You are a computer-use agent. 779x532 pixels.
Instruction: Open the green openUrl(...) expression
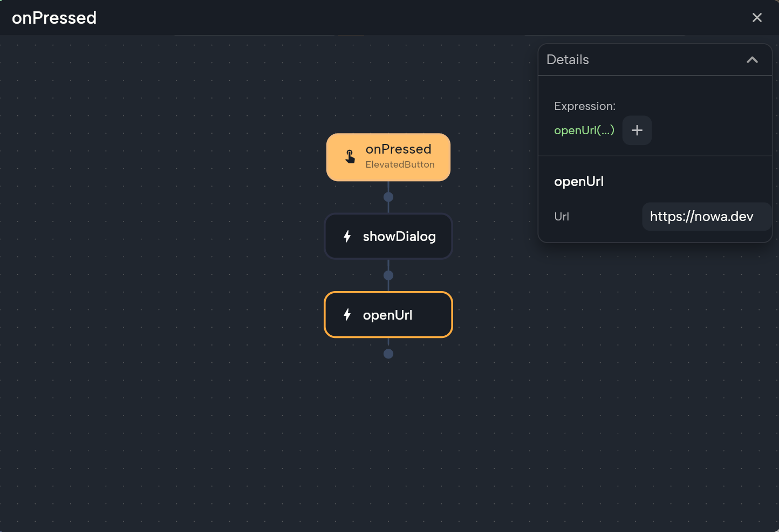(x=584, y=130)
